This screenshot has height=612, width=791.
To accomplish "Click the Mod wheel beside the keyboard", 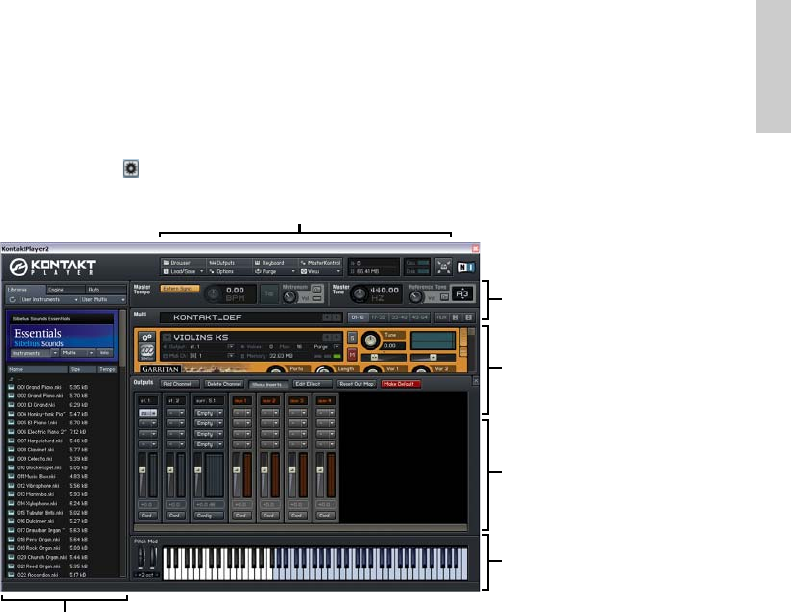I will tap(153, 558).
